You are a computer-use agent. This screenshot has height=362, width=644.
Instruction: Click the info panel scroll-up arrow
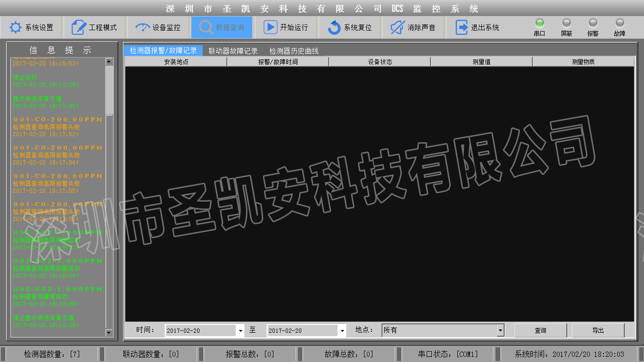[x=109, y=61]
